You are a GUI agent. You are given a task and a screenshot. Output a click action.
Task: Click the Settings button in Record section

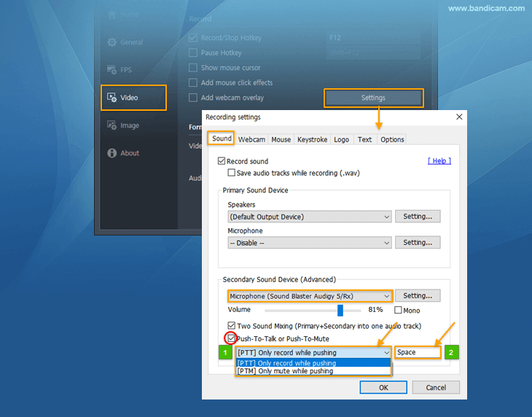(x=374, y=98)
